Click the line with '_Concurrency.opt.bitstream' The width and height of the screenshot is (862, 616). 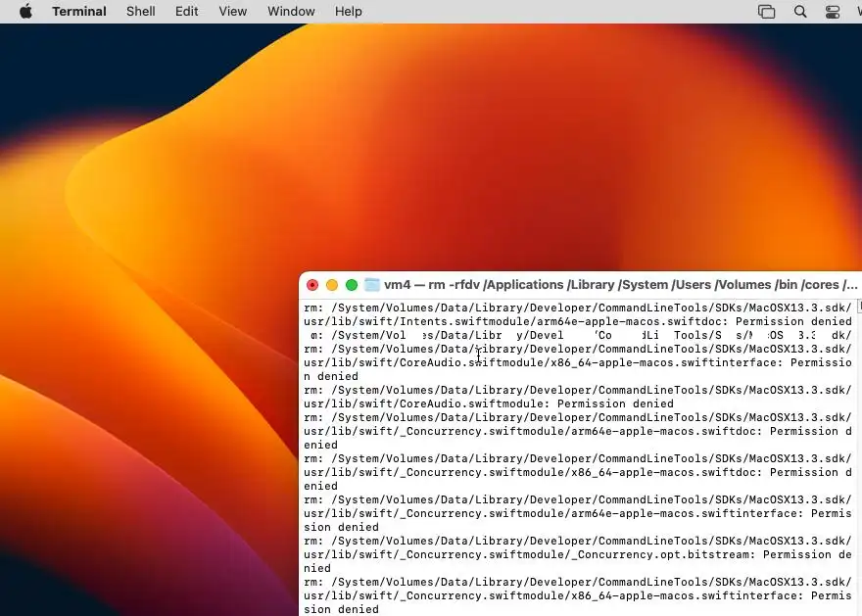coord(577,554)
